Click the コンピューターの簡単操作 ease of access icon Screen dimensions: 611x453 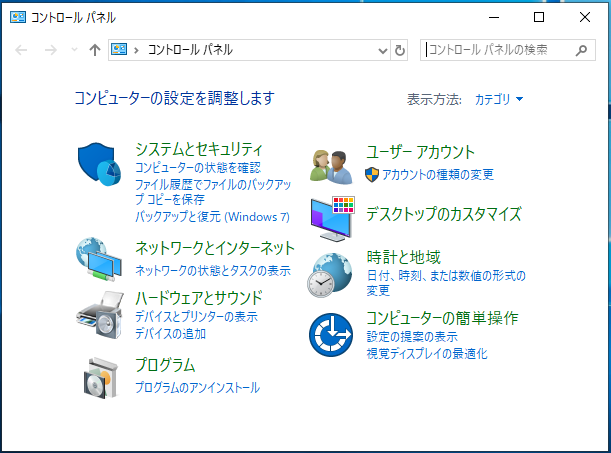coord(331,335)
